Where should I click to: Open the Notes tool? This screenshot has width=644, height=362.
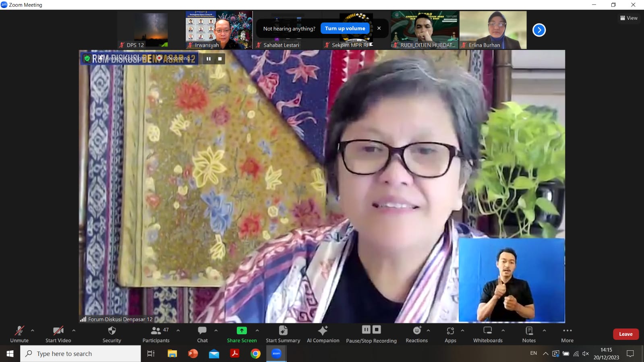(x=529, y=334)
